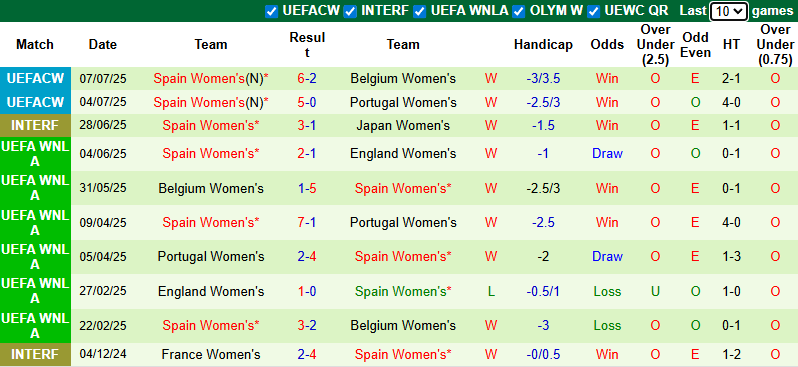Click the HT column header
This screenshot has width=798, height=367.
coord(731,45)
